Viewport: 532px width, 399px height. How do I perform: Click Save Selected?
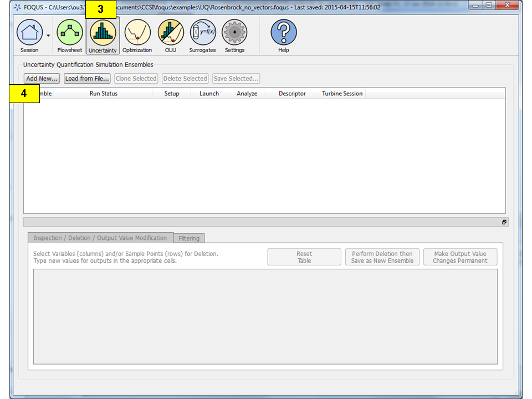tap(236, 78)
